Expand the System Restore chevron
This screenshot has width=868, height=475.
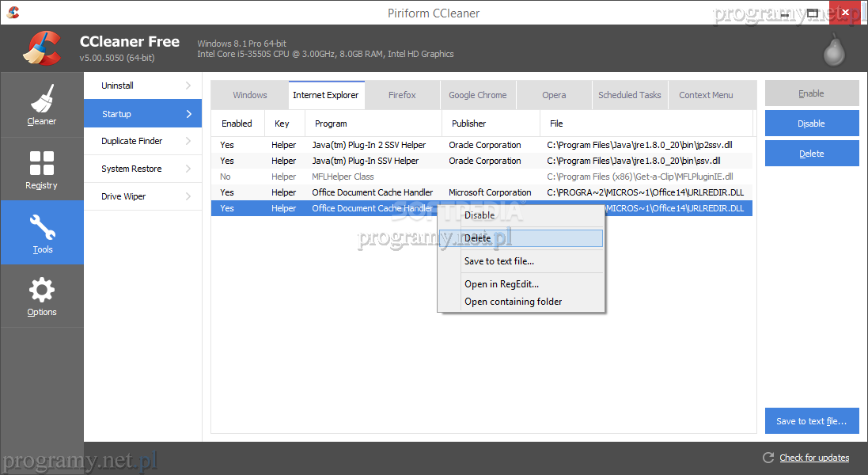click(x=188, y=169)
